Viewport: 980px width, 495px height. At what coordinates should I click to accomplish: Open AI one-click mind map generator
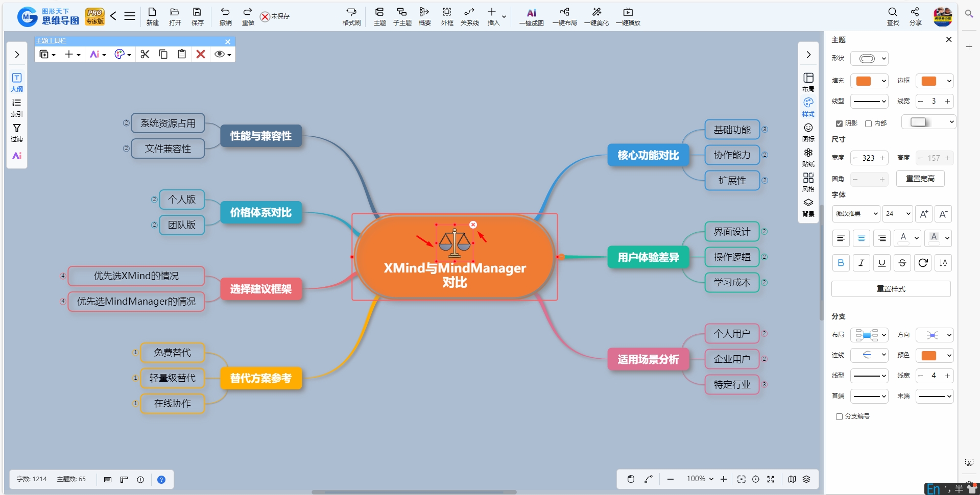(531, 16)
